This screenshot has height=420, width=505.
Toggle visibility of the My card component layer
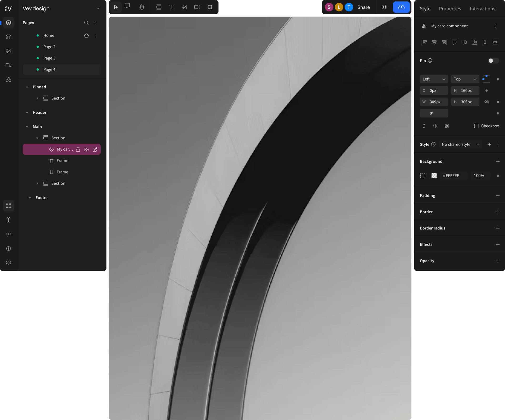point(87,149)
